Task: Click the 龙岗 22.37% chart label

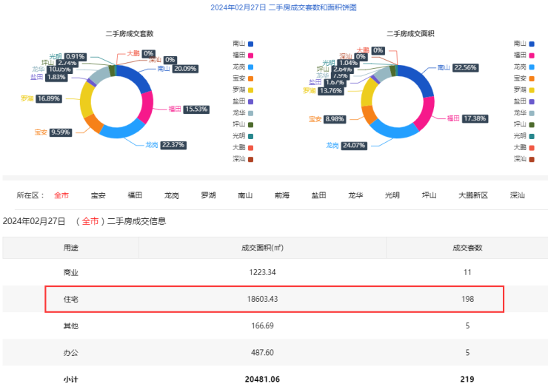Action: [x=166, y=145]
